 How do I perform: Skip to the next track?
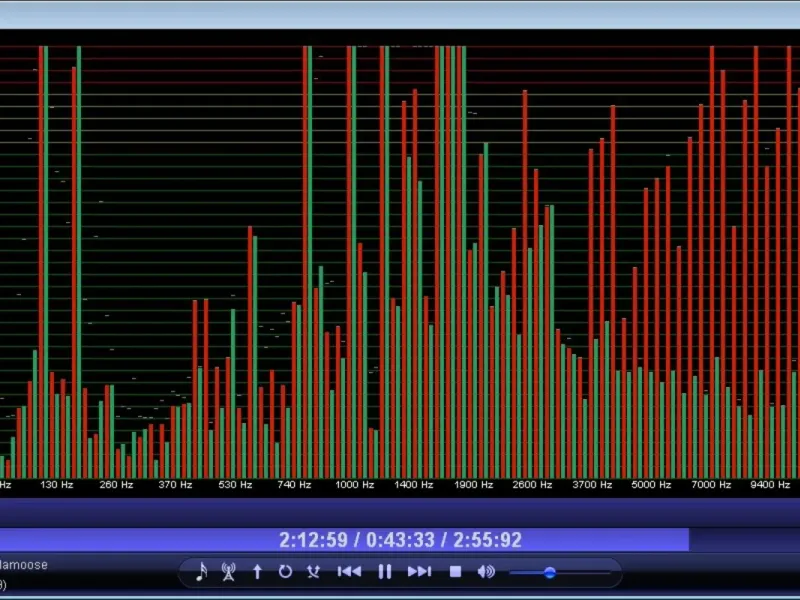click(x=419, y=572)
